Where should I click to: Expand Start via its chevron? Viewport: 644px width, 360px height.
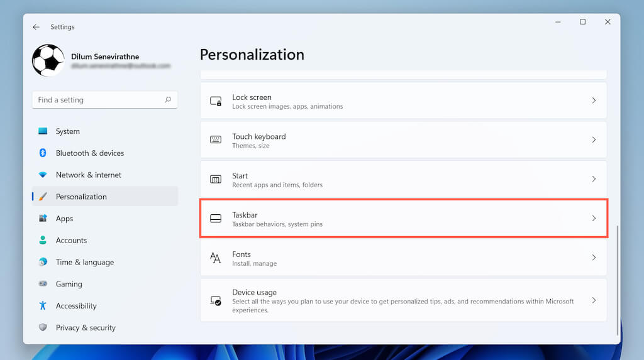[x=594, y=179]
